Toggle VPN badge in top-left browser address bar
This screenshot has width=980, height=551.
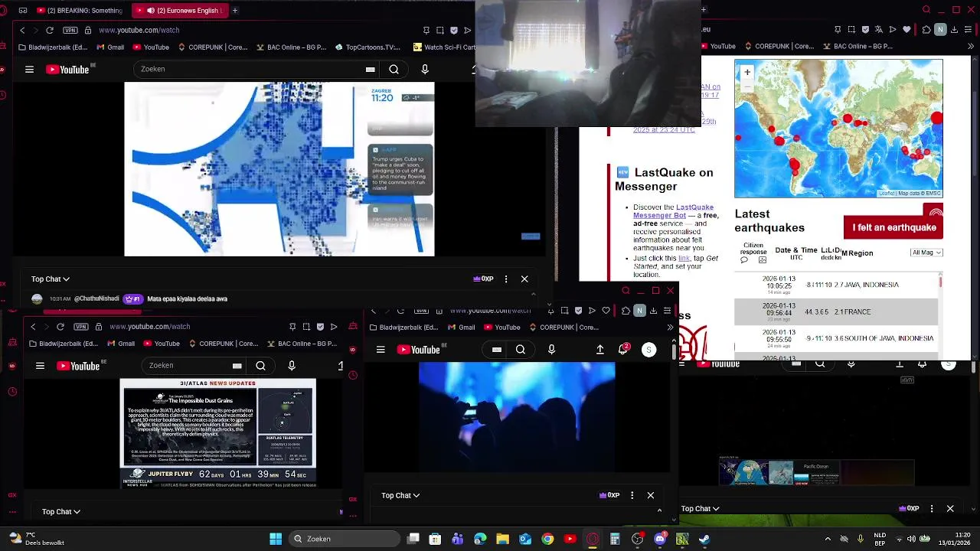coord(70,30)
